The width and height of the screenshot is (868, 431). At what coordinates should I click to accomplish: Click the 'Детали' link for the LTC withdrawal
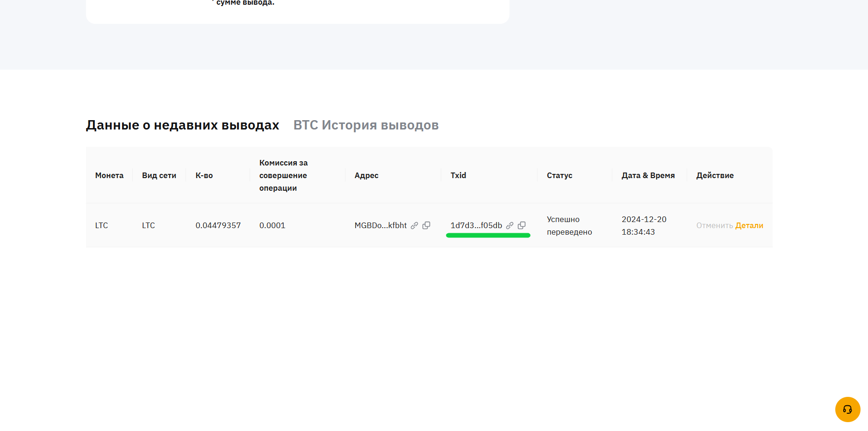pyautogui.click(x=749, y=225)
